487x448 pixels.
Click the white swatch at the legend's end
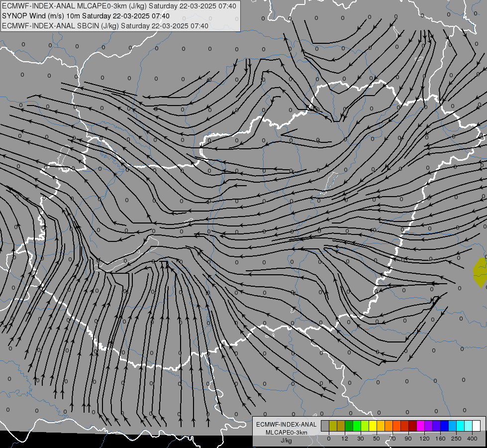[x=477, y=426]
